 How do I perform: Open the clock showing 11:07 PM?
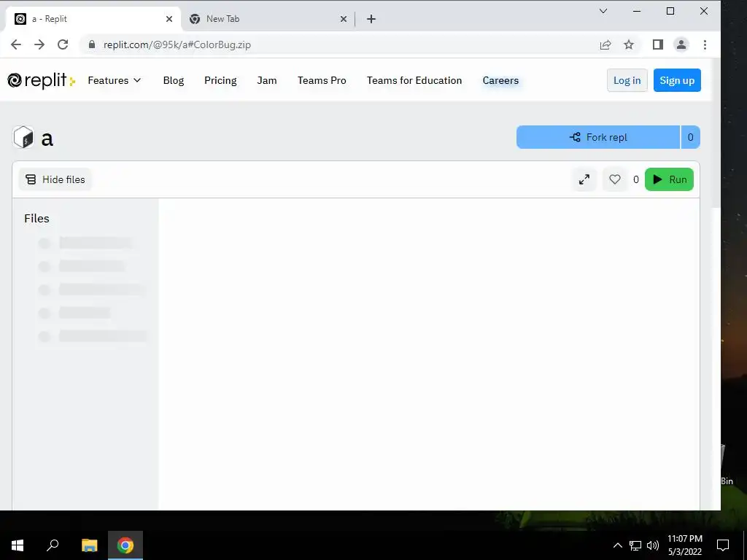point(684,545)
